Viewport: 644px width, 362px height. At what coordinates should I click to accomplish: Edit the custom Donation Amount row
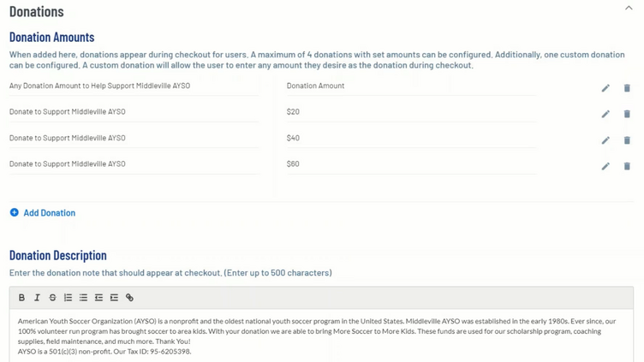605,88
